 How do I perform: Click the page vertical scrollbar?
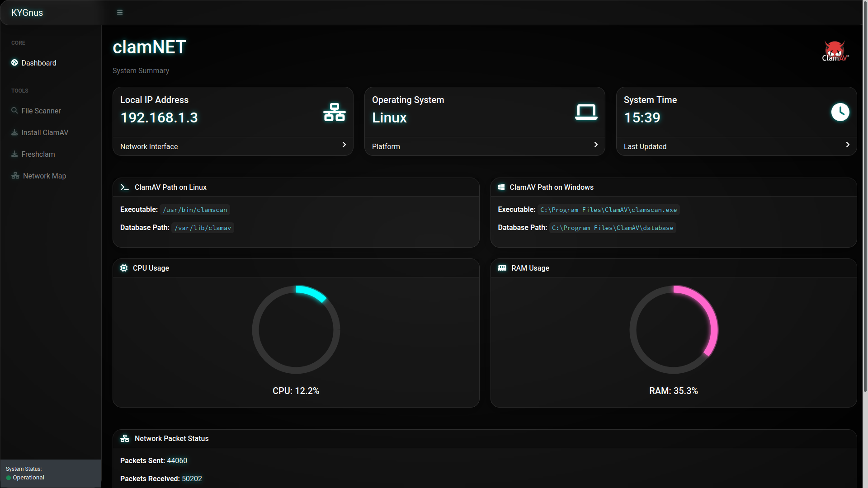pos(865,196)
